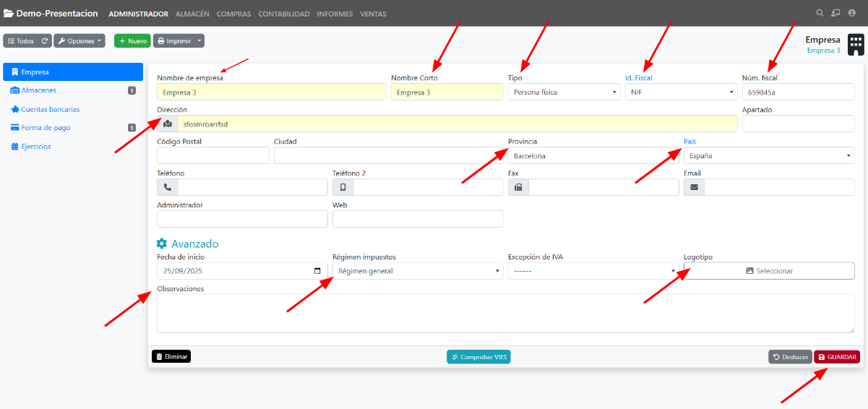Click the map icon in Dirección field
Viewport: 868px width, 409px height.
[168, 124]
